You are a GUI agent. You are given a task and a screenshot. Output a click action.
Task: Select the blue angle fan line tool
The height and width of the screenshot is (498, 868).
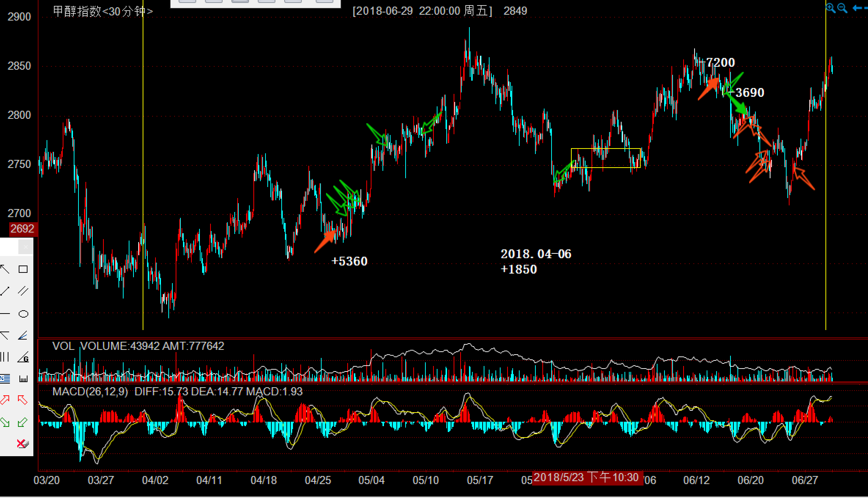pyautogui.click(x=23, y=335)
